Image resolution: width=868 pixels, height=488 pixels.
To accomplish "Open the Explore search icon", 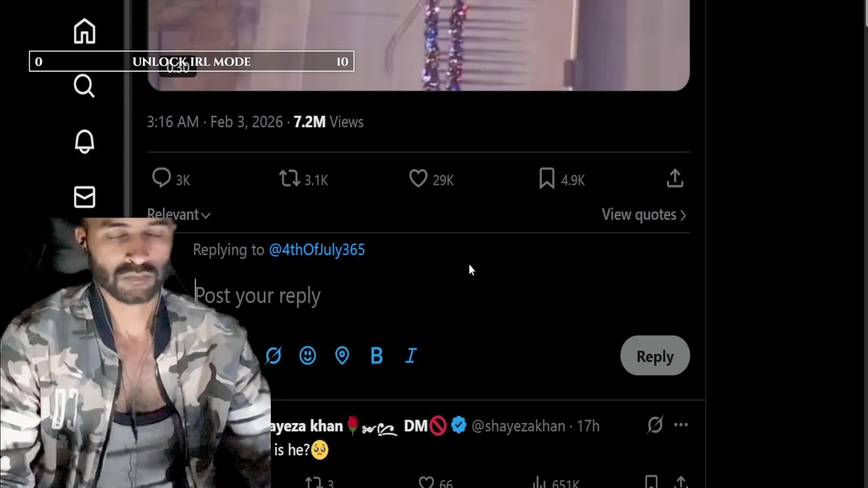I will point(84,86).
